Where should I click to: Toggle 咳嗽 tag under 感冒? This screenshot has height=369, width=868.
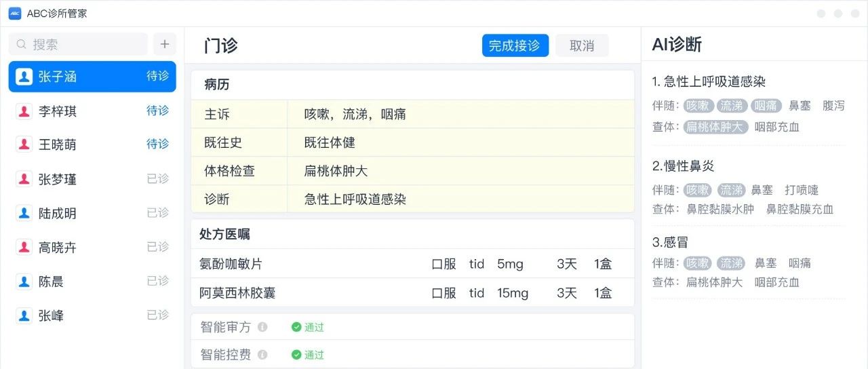coord(698,263)
